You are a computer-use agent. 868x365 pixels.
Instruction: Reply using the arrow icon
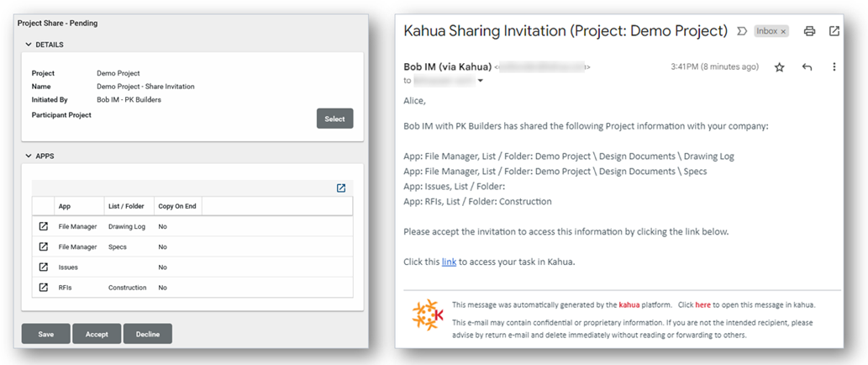(x=807, y=67)
